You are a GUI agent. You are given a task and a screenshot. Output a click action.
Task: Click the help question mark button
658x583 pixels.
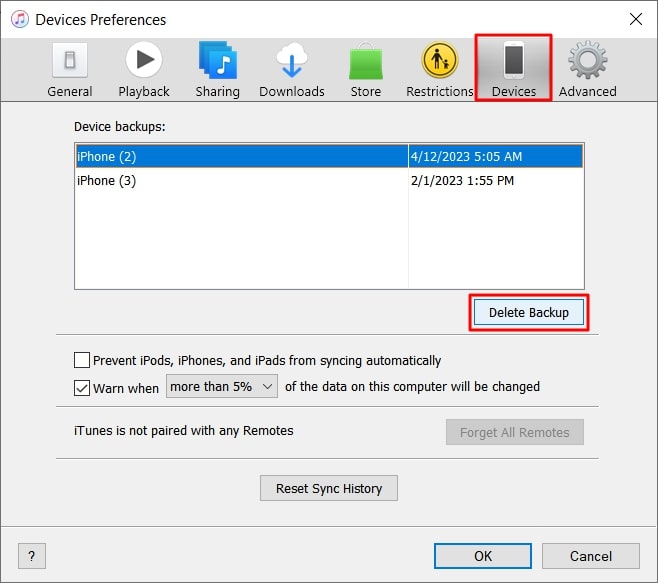click(31, 556)
